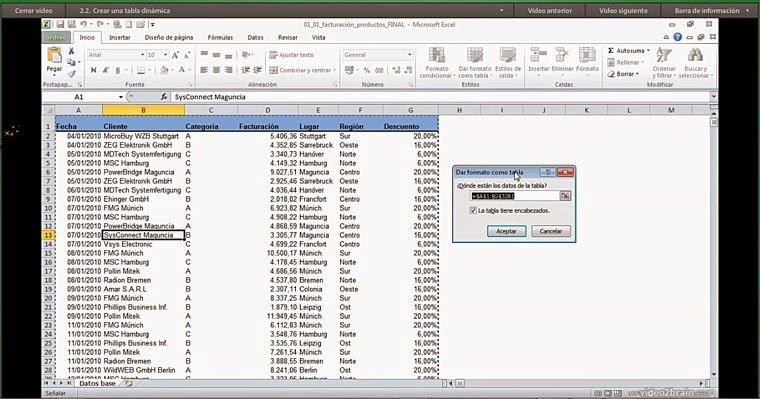Click Dar formato como tabla icon
The image size is (760, 399).
(x=475, y=63)
